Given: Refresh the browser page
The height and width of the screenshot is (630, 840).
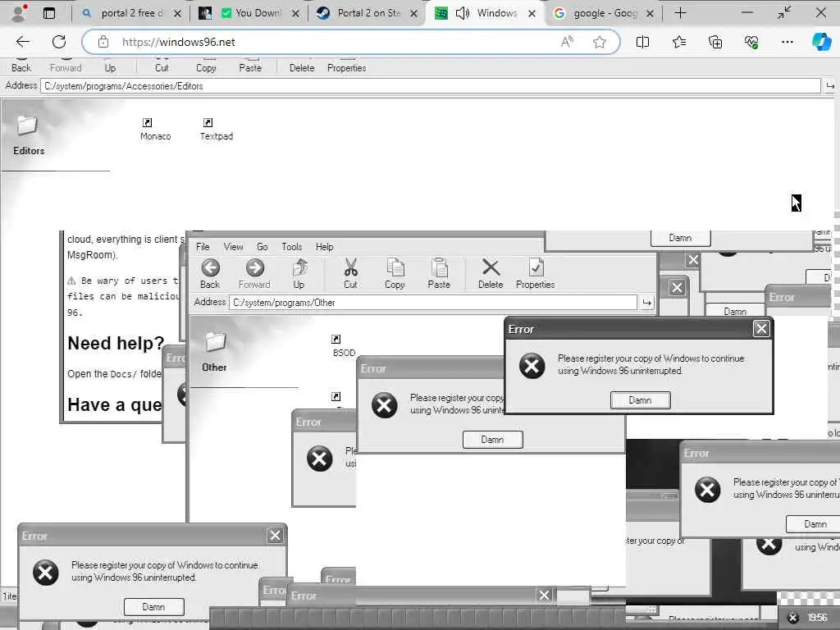Looking at the screenshot, I should coord(59,42).
